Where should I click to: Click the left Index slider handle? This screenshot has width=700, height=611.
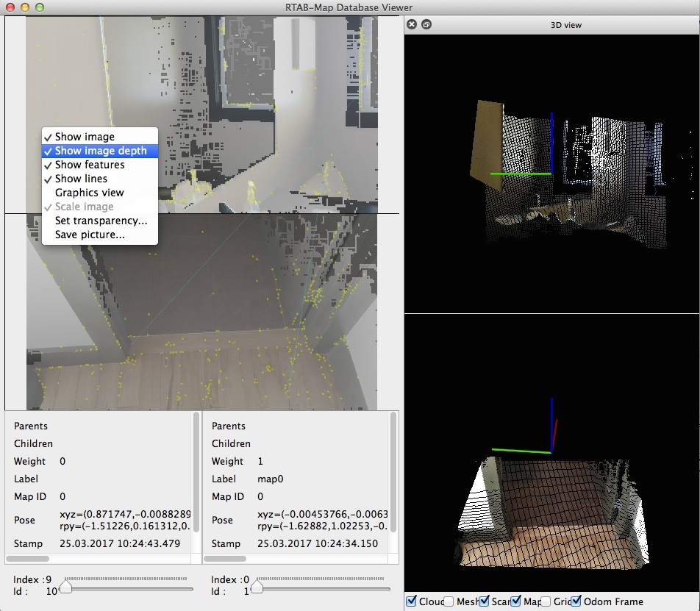click(65, 587)
